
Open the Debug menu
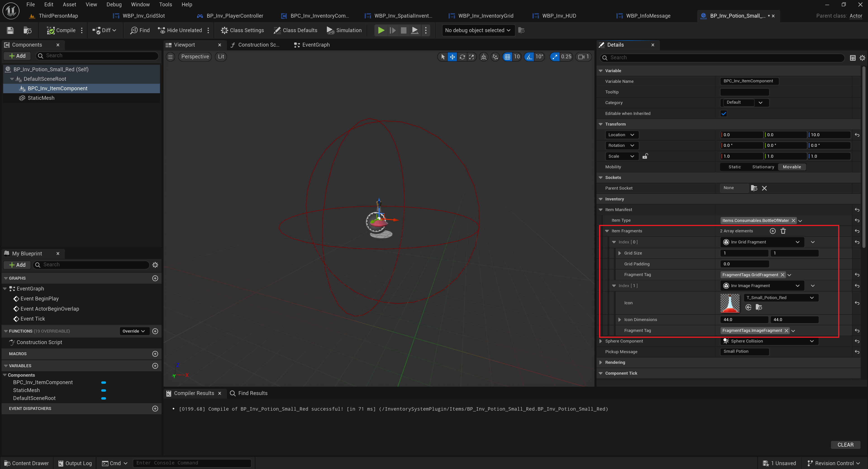click(x=114, y=4)
